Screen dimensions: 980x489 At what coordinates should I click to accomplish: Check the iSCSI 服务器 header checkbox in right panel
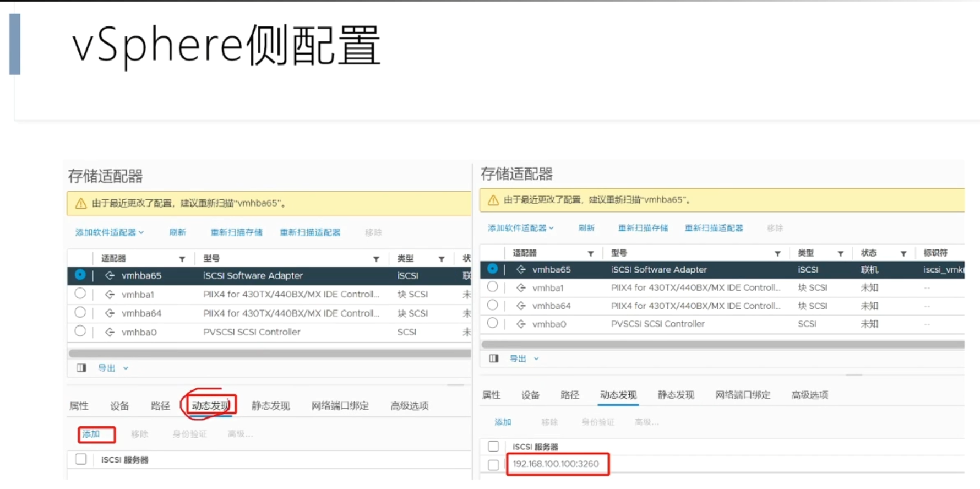tap(493, 446)
